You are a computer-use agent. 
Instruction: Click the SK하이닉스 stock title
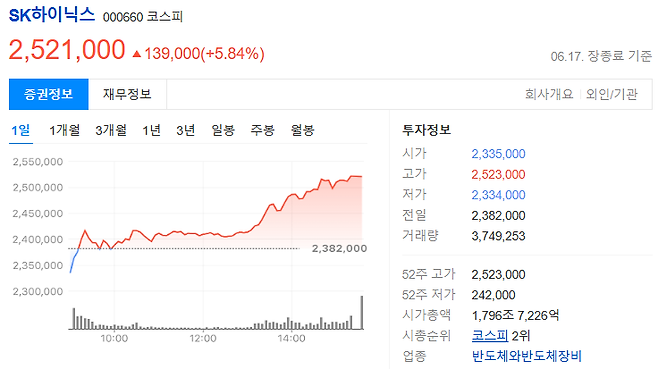point(52,16)
